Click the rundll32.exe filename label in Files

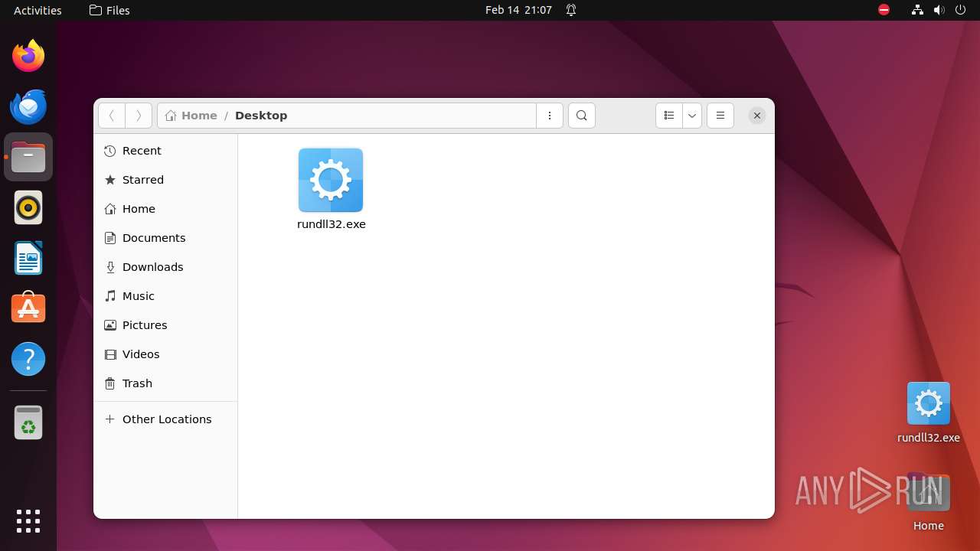(x=332, y=224)
